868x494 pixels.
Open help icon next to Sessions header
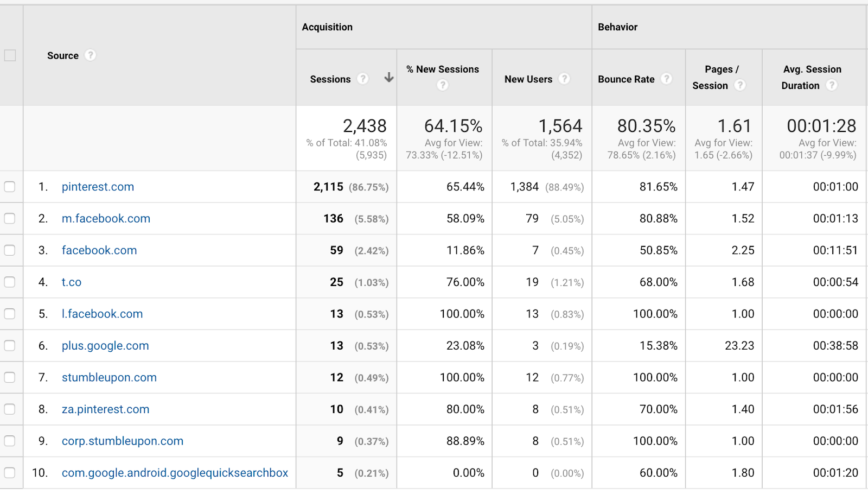[x=363, y=79]
